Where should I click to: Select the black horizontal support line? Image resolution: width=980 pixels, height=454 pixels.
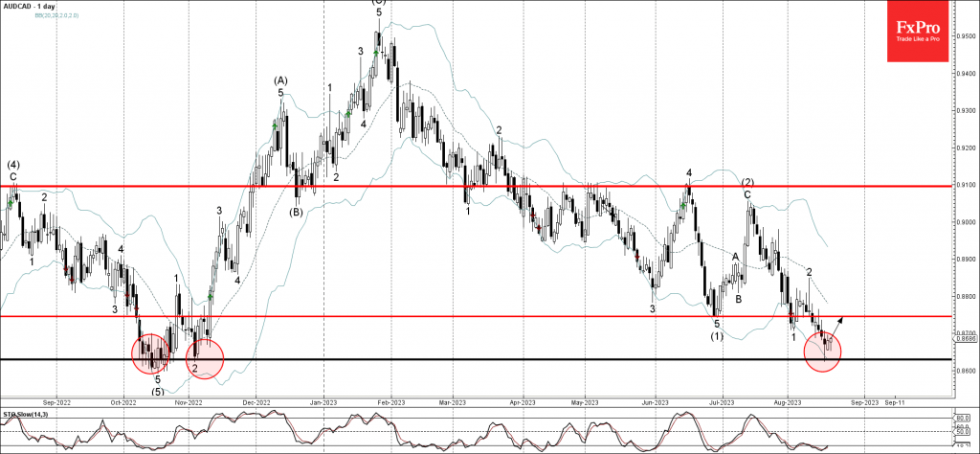pyautogui.click(x=479, y=359)
